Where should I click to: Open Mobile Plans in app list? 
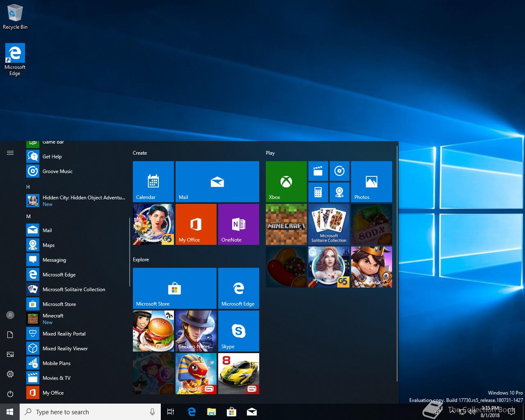click(76, 363)
